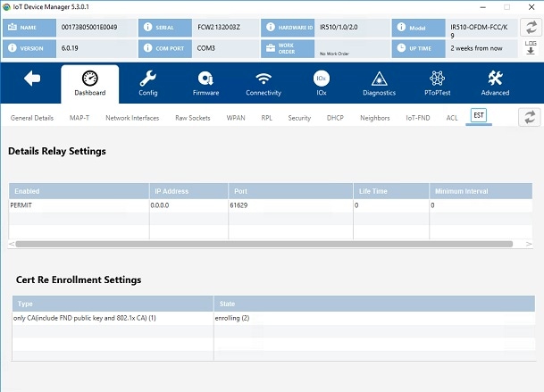Switch to the General Details tab

click(x=32, y=118)
